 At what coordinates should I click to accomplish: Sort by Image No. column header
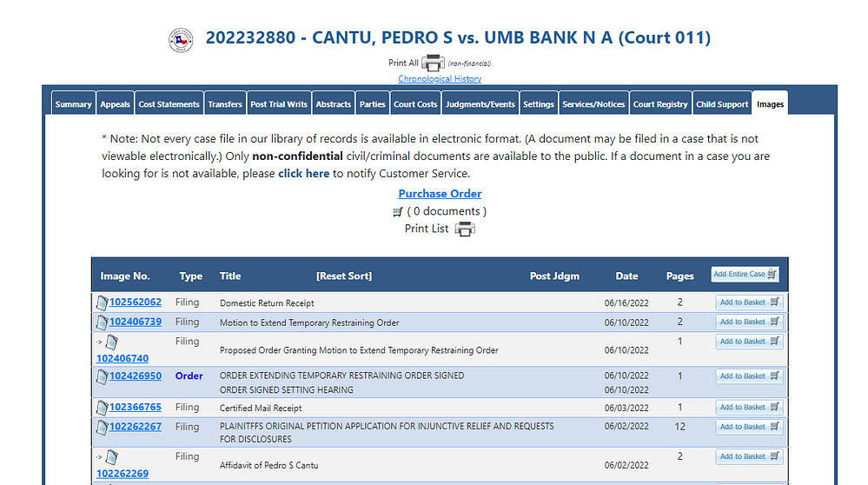125,276
